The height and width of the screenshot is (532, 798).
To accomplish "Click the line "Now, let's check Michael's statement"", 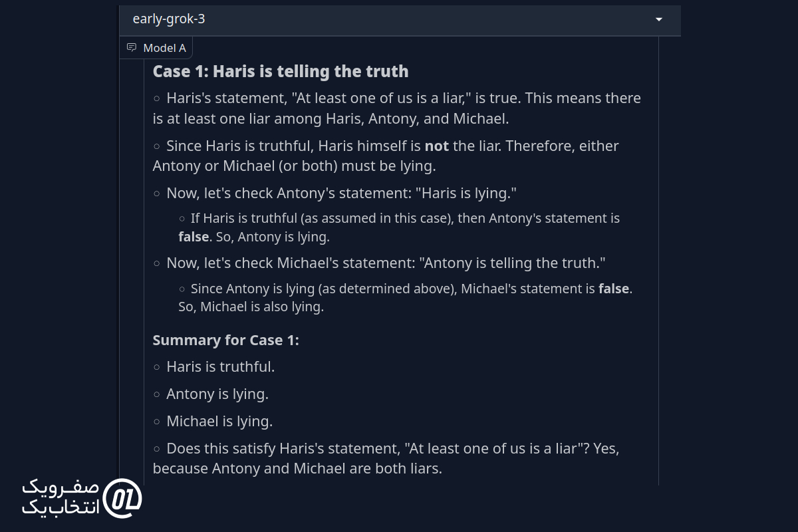I will point(386,263).
